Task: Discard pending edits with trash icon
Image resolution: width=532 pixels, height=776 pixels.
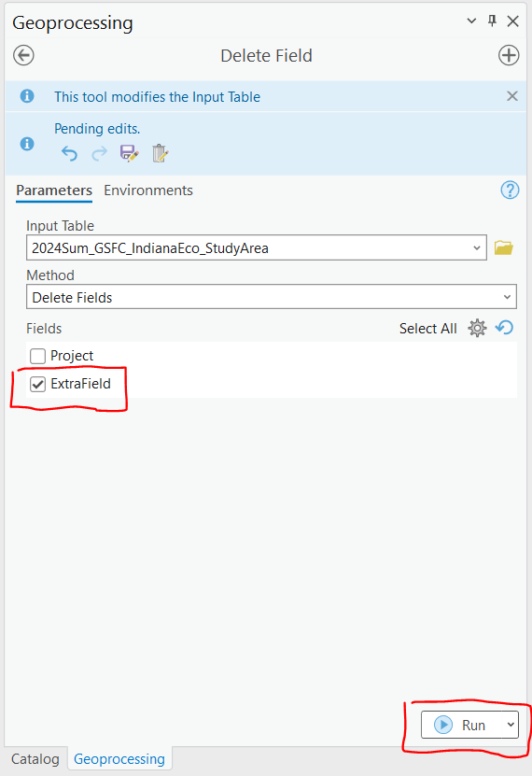Action: point(160,153)
